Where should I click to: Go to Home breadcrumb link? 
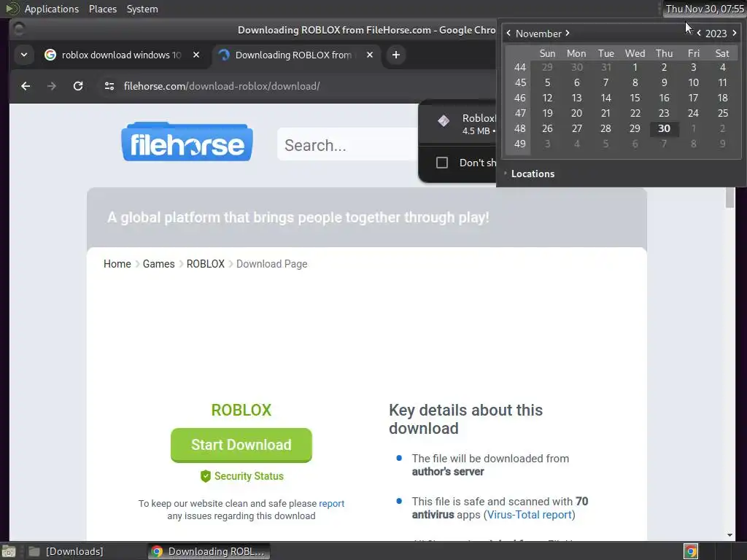[117, 264]
